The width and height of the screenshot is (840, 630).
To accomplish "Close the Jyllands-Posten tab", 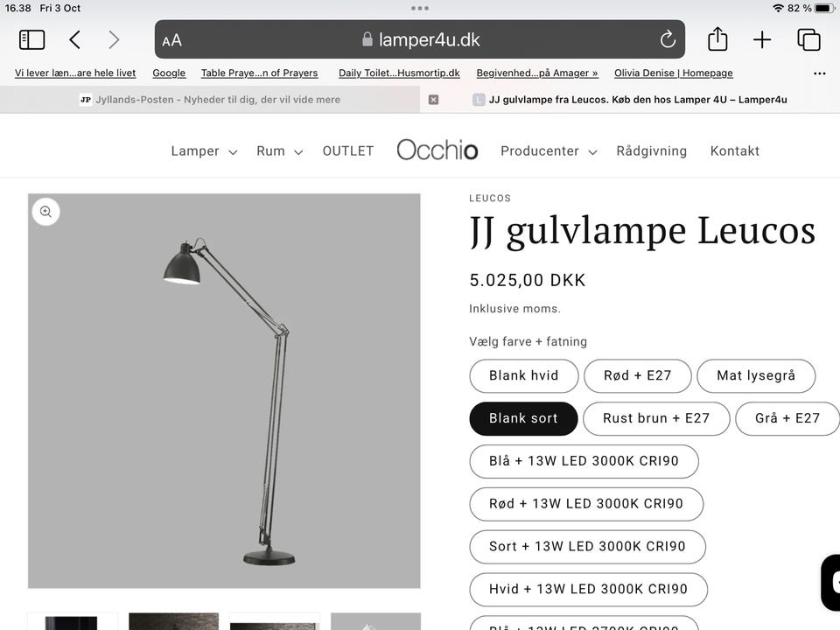I will 433,100.
